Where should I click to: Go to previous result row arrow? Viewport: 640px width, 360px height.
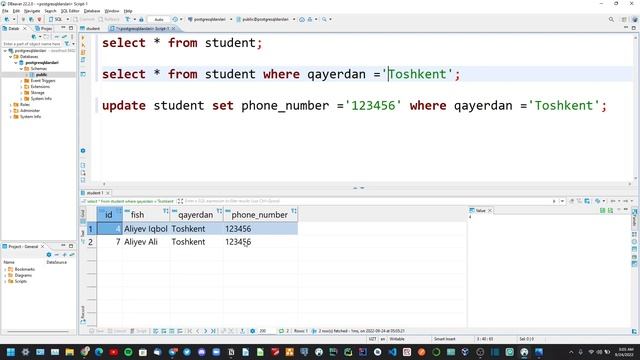(x=198, y=331)
